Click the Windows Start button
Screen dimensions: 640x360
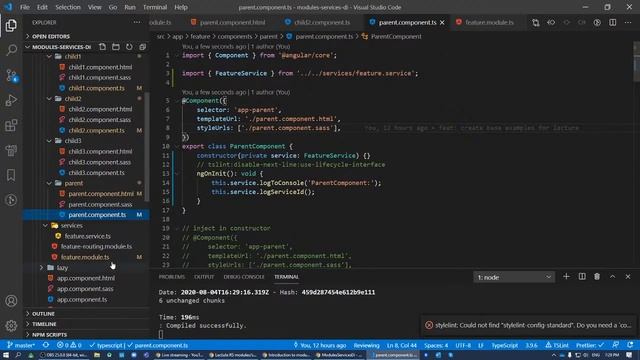[x=6, y=355]
